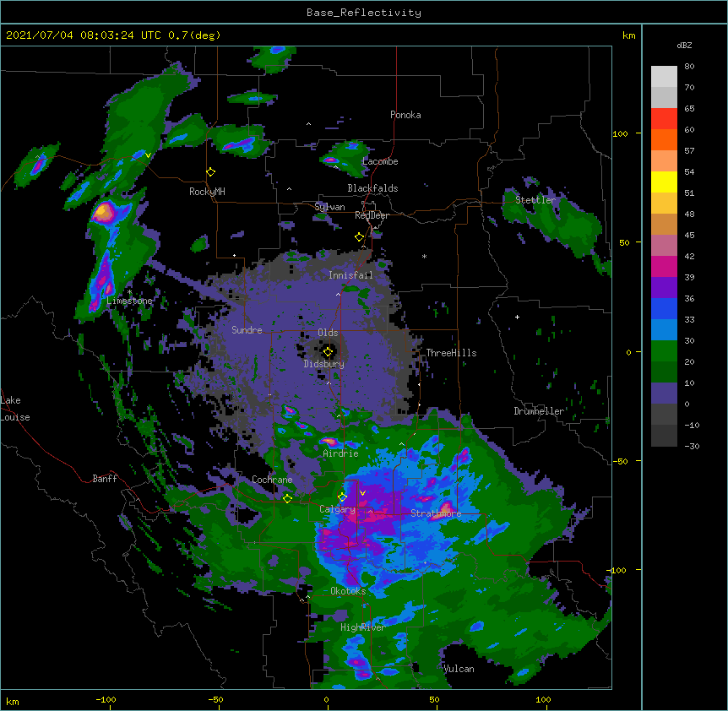Click the -50 tick on horizontal km axis

pyautogui.click(x=215, y=699)
